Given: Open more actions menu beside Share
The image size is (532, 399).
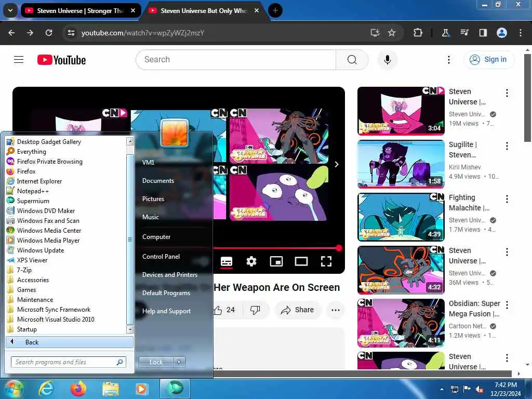Looking at the screenshot, I should pyautogui.click(x=335, y=310).
